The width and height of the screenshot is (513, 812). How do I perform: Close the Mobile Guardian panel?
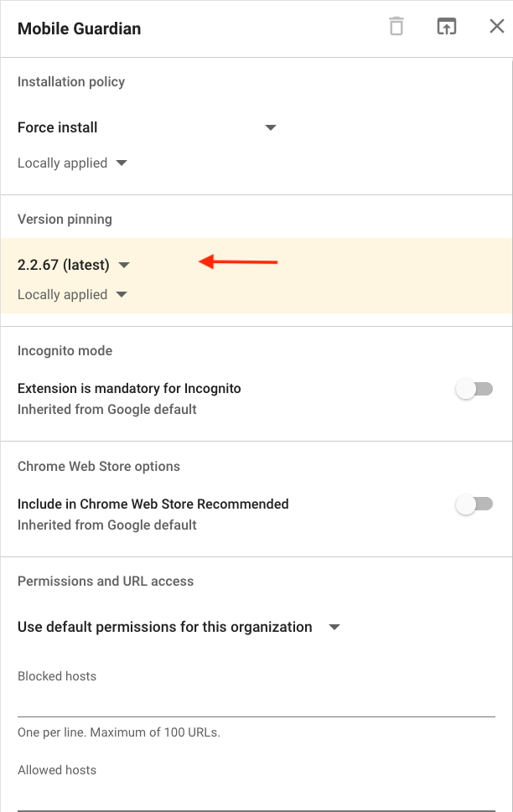click(497, 26)
